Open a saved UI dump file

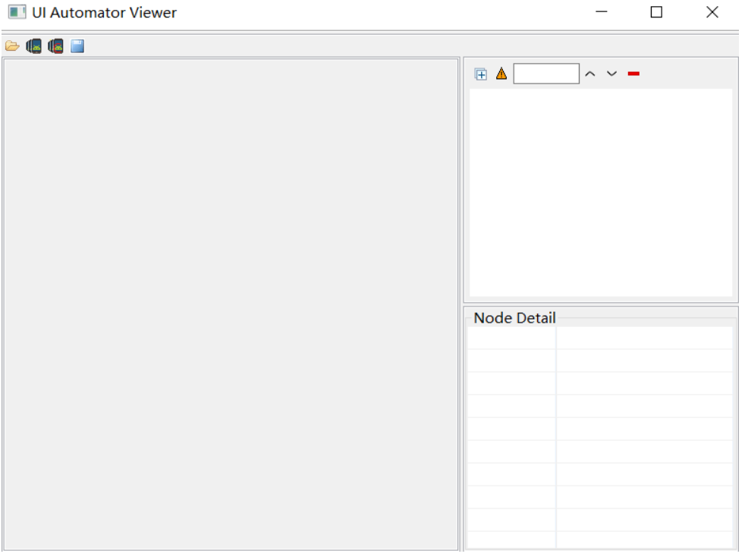tap(12, 46)
